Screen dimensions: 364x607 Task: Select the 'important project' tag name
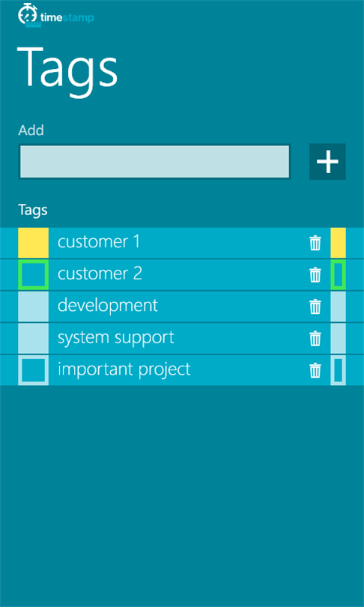point(124,370)
